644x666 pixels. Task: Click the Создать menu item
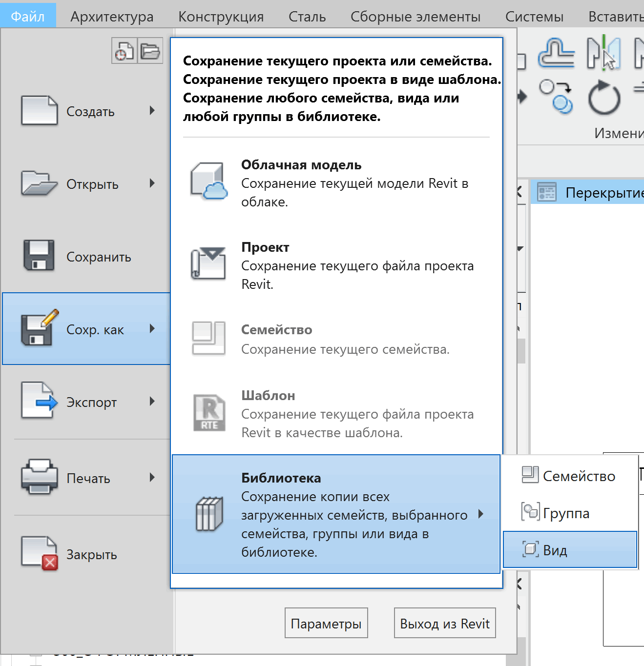pos(86,111)
